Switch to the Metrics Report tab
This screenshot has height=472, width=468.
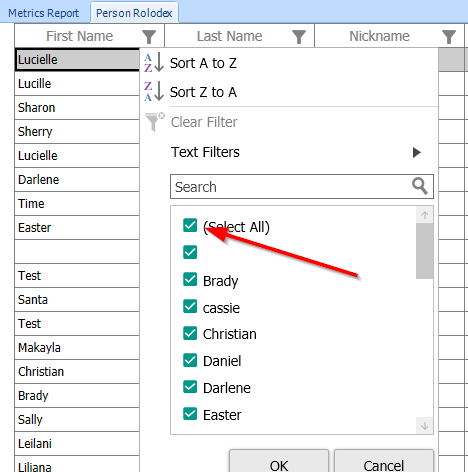43,13
